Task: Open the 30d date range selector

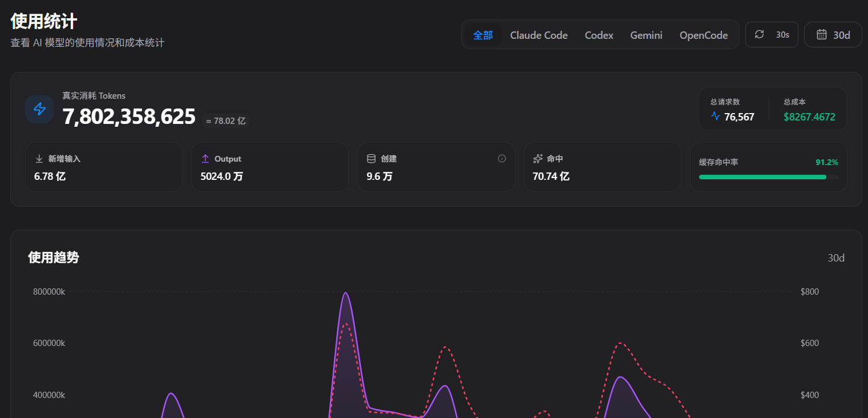Action: click(833, 35)
